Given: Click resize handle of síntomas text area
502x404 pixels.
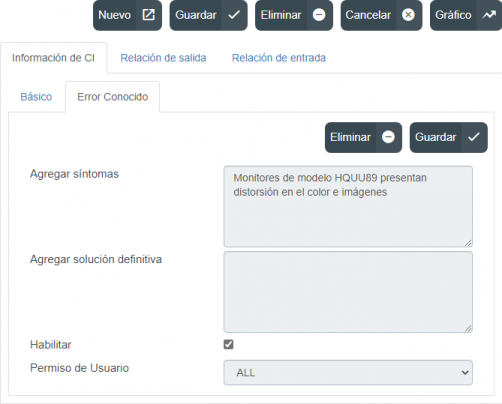Looking at the screenshot, I should (x=468, y=243).
